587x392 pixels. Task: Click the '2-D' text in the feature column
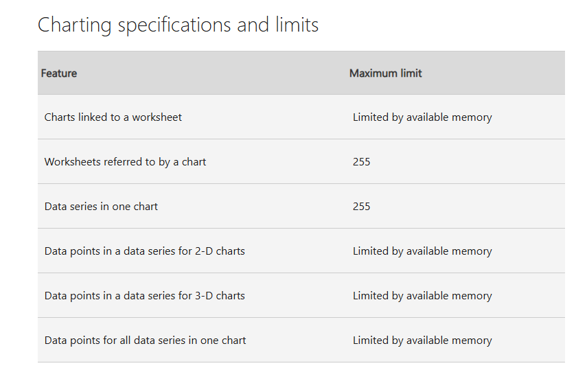click(204, 251)
